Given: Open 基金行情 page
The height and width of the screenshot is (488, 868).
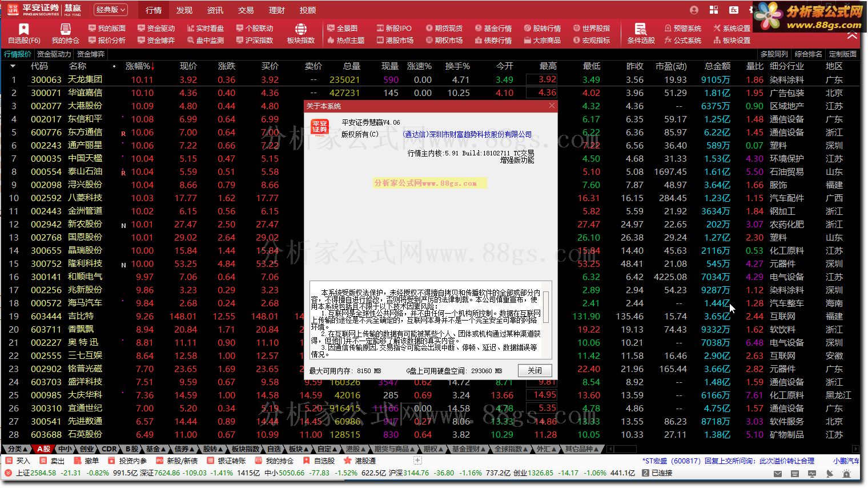Looking at the screenshot, I should coord(493,28).
